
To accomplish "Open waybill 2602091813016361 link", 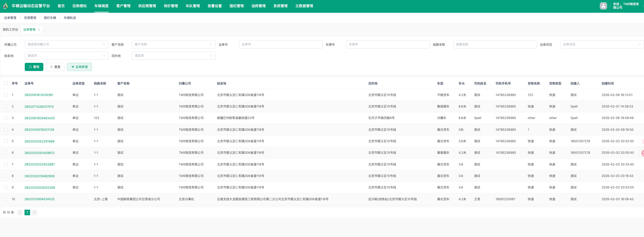I will point(39,95).
